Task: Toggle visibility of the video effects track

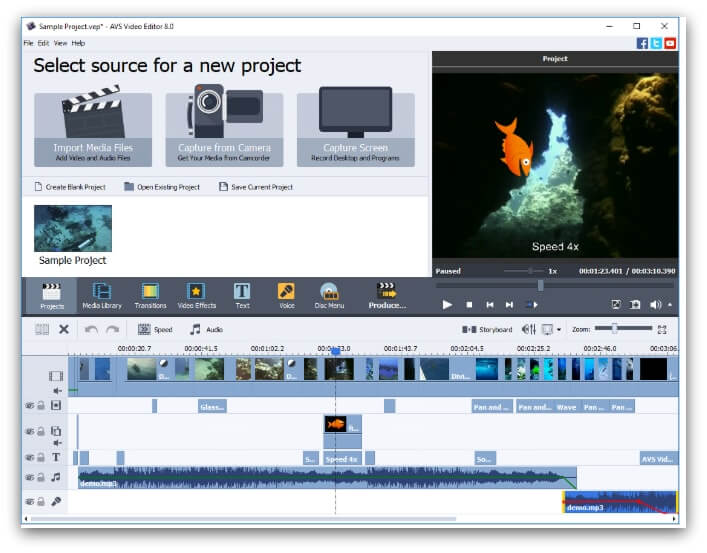Action: (30, 406)
